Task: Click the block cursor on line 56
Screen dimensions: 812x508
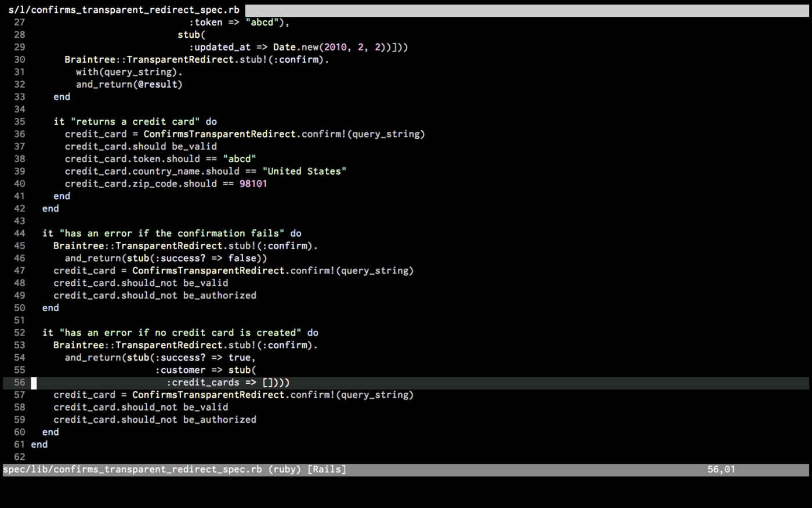Action: click(x=34, y=383)
